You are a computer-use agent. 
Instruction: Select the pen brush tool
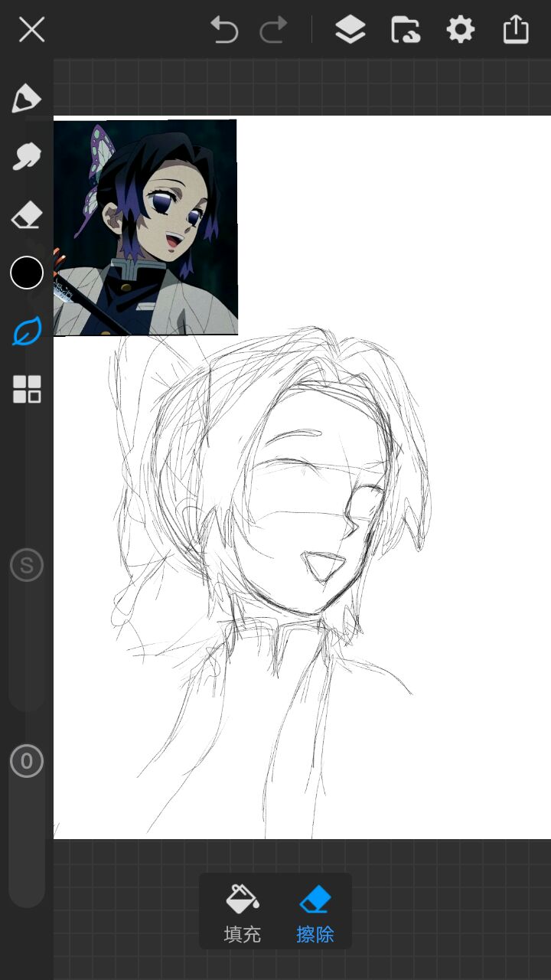pyautogui.click(x=26, y=99)
